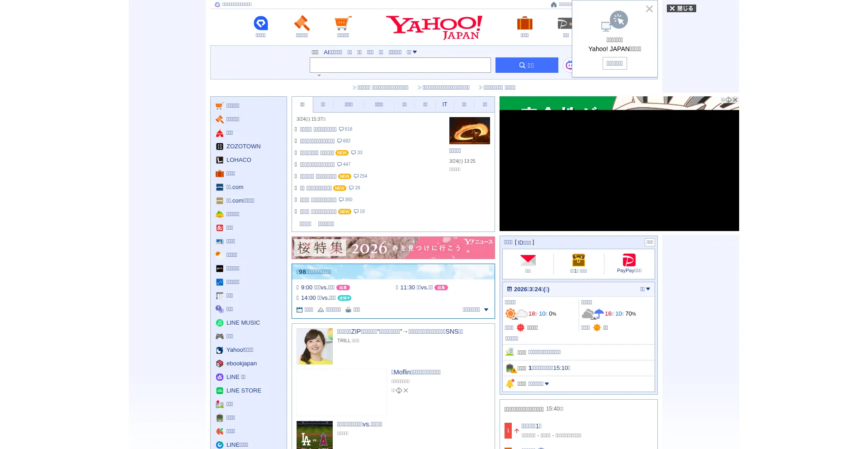Click the train icon in the left sidebar
The height and width of the screenshot is (449, 868).
pyautogui.click(x=220, y=418)
